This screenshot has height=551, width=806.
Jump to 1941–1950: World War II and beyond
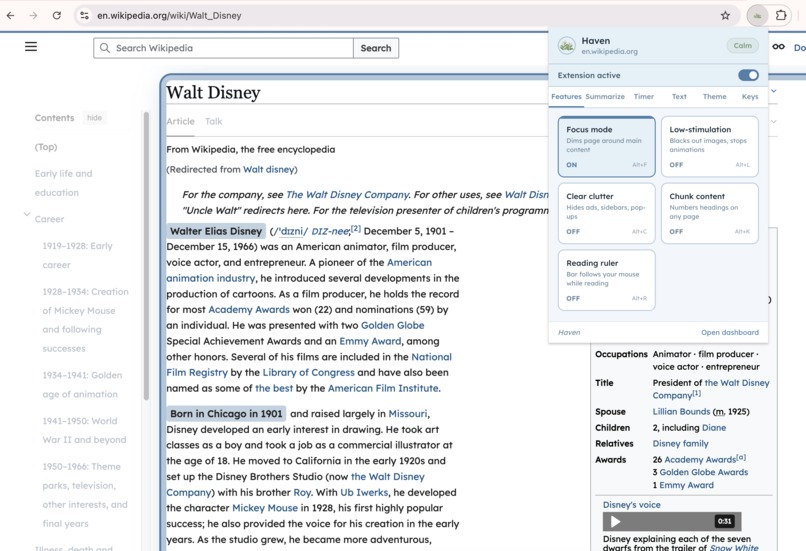(x=84, y=430)
